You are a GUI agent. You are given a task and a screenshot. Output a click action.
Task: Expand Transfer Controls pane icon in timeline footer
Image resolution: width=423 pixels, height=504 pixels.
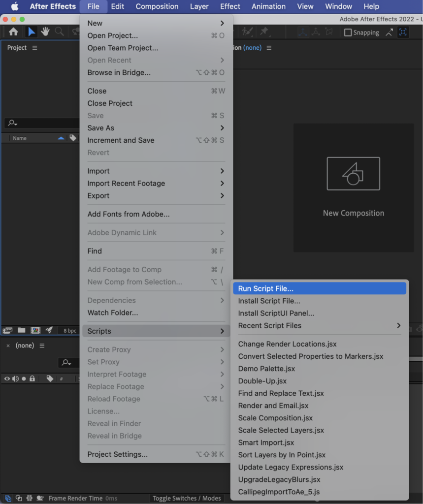pos(19,498)
